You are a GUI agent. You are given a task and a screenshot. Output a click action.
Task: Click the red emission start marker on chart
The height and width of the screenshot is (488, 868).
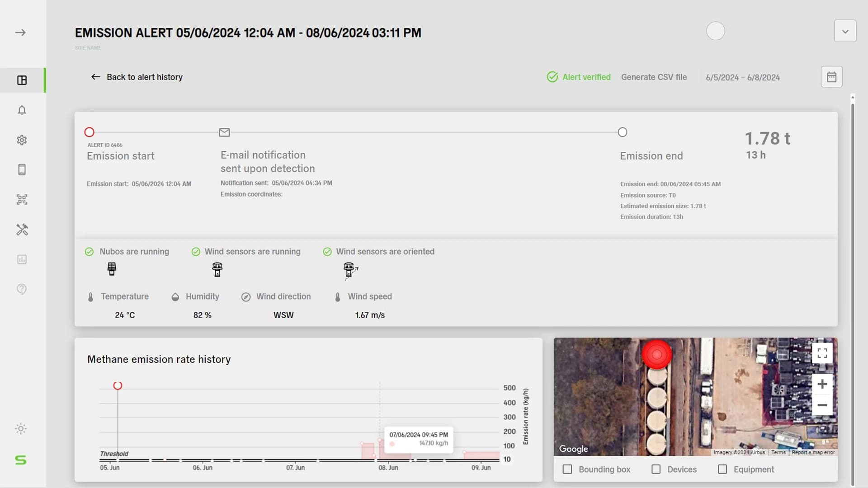tap(118, 385)
